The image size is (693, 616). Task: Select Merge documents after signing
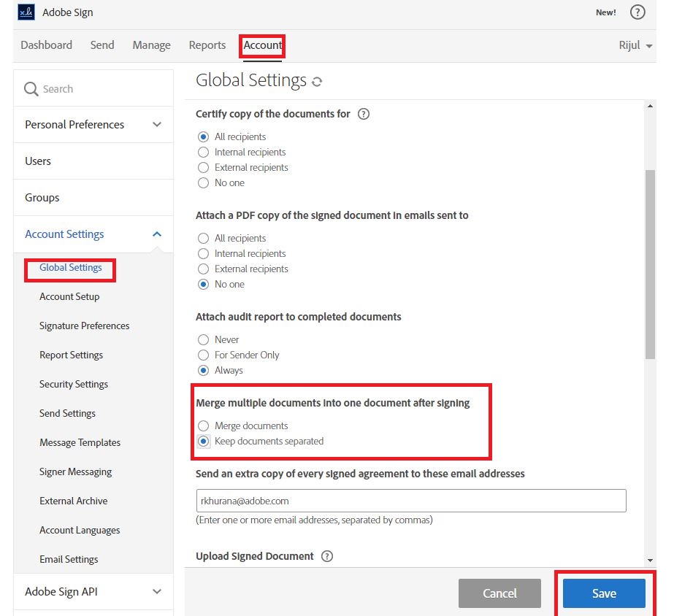203,426
